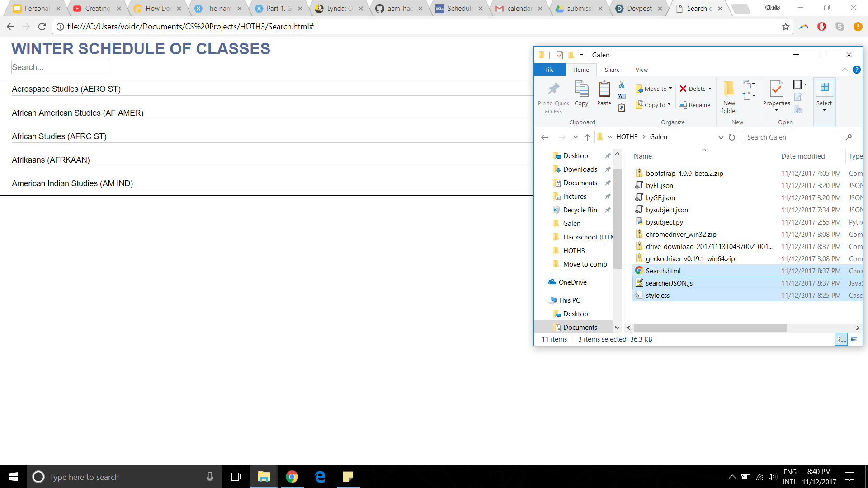The height and width of the screenshot is (488, 868).
Task: Click the Copy path icon in Clipboard group
Action: point(622,96)
